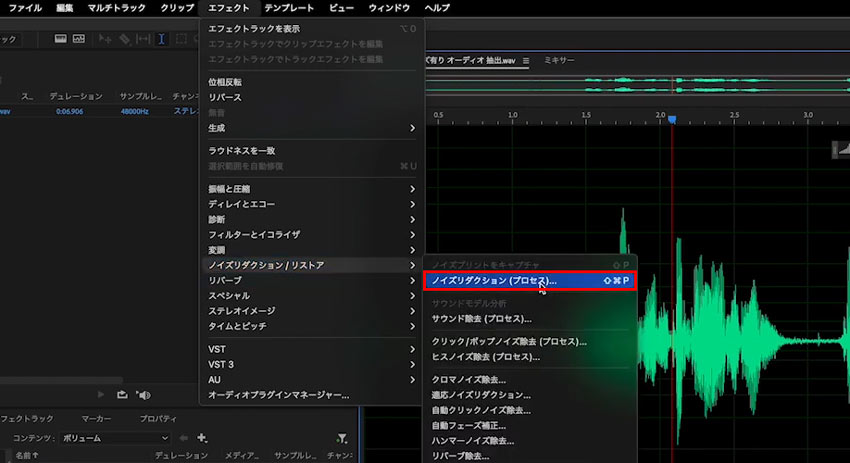850x463 pixels.
Task: Select the Slip tool in toolbar
Action: [143, 39]
